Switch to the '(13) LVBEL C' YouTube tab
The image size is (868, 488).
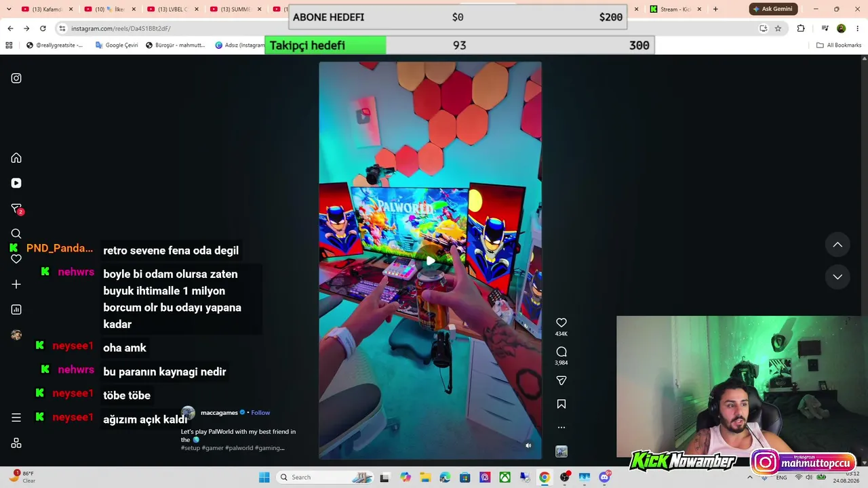tap(172, 9)
